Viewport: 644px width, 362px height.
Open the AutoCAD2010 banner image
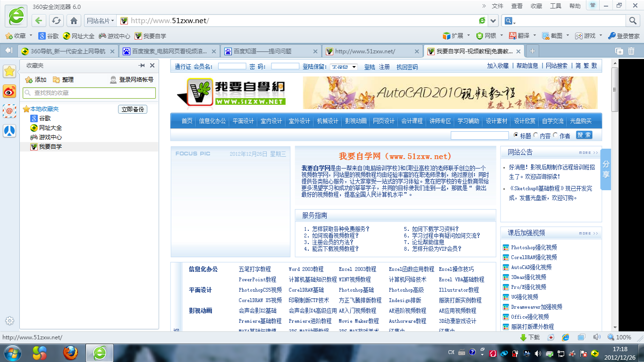[450, 93]
